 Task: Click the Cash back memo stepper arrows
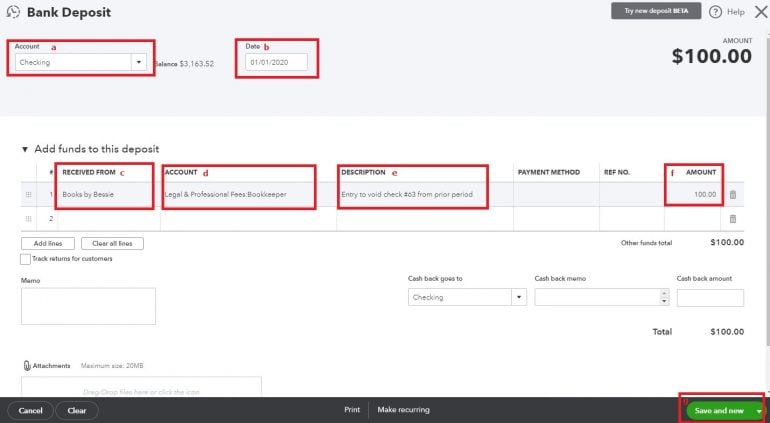tap(664, 297)
